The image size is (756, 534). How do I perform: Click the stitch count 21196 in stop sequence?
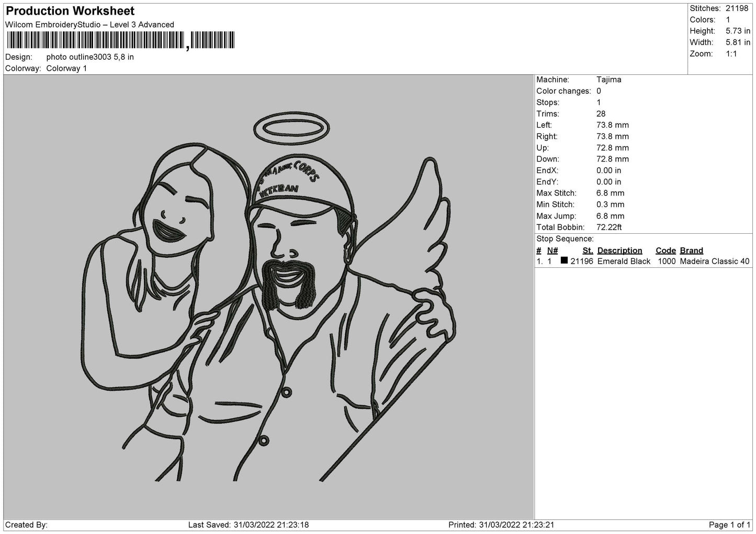click(582, 262)
